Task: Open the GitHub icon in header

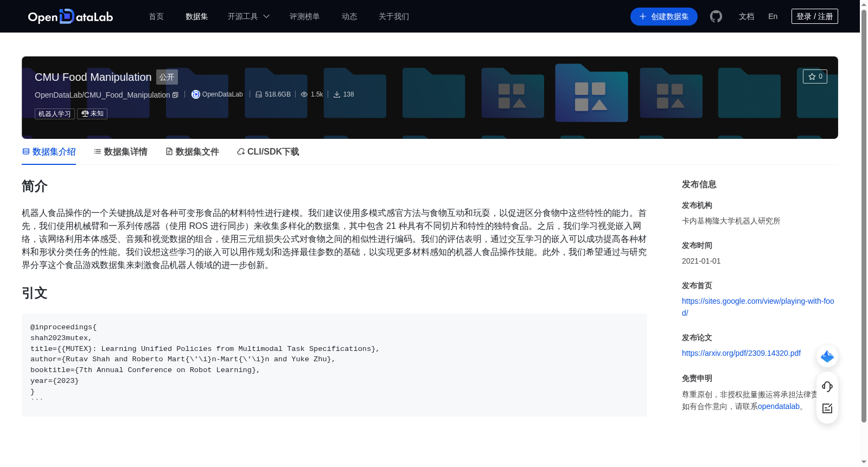Action: (716, 16)
